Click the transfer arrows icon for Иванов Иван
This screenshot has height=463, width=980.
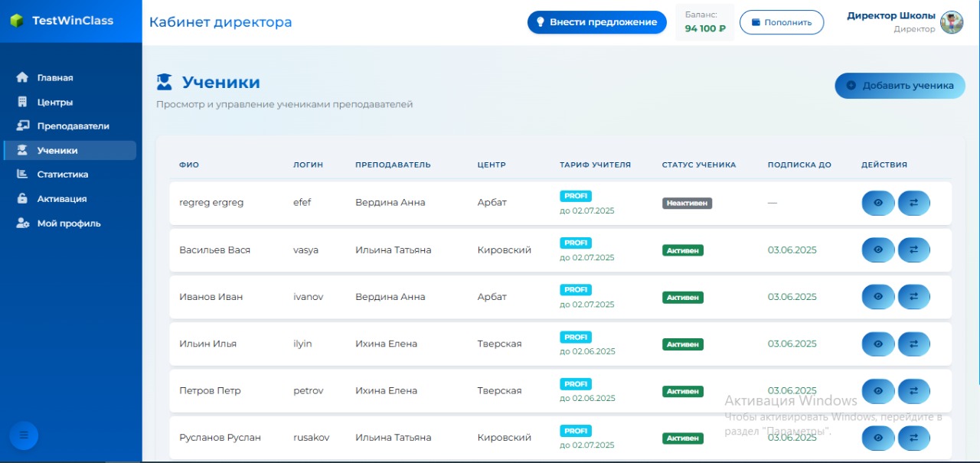pos(914,296)
